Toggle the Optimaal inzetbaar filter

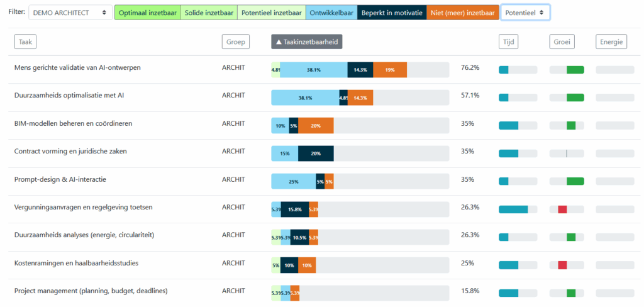click(147, 13)
